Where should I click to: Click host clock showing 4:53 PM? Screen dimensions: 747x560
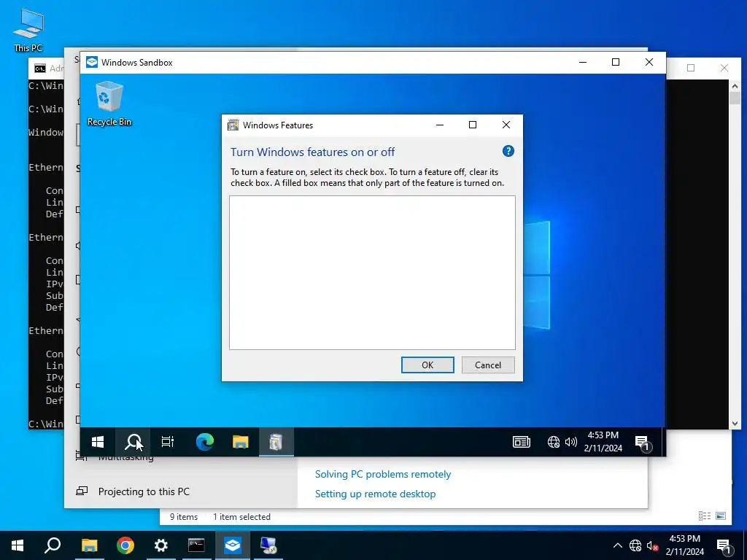684,545
